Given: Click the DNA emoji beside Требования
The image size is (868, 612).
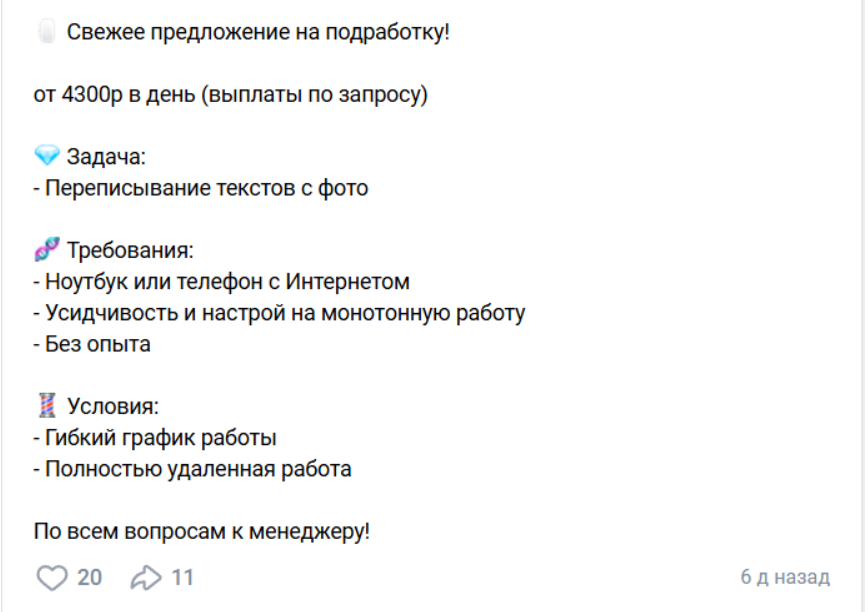Looking at the screenshot, I should click(47, 250).
